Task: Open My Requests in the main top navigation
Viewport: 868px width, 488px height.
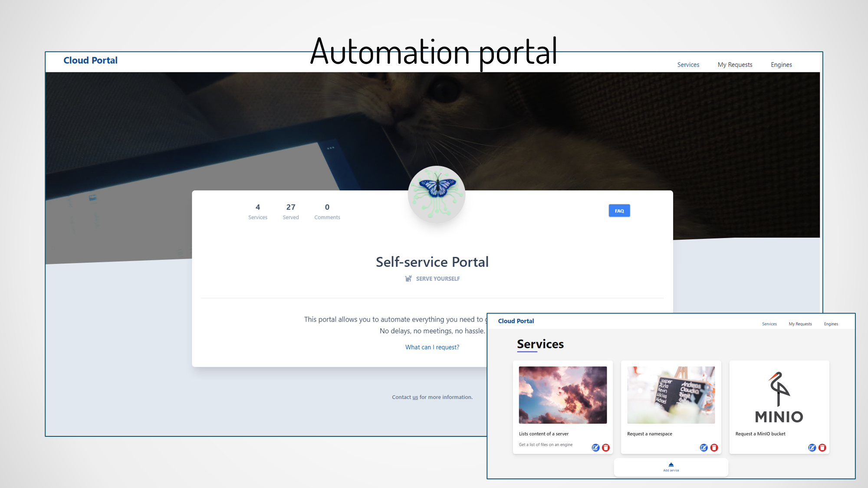Action: (735, 65)
